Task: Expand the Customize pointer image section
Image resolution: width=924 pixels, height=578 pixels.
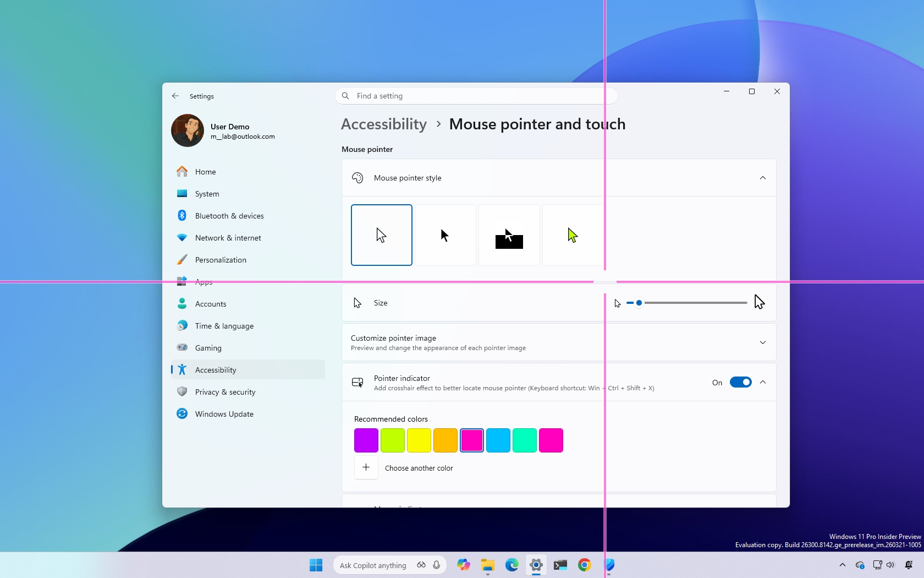Action: point(762,342)
